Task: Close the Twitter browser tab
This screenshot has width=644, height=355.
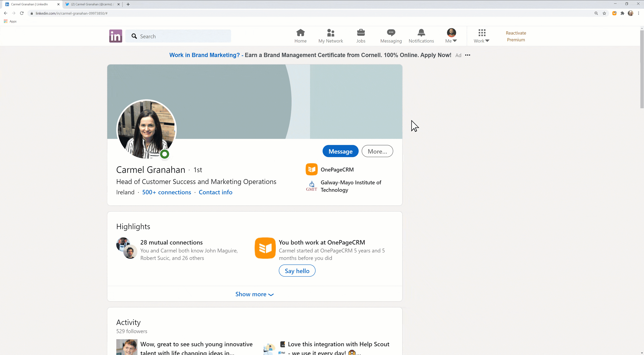Action: (x=118, y=4)
